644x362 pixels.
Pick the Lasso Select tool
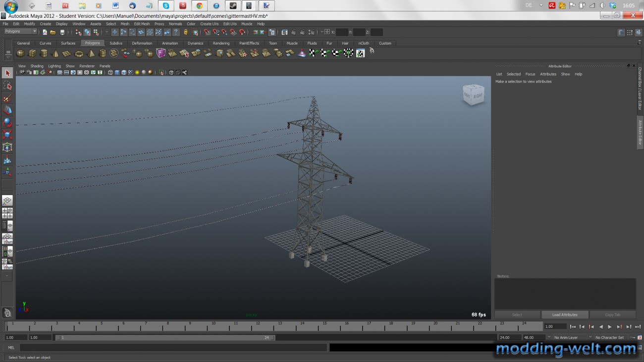[7, 86]
